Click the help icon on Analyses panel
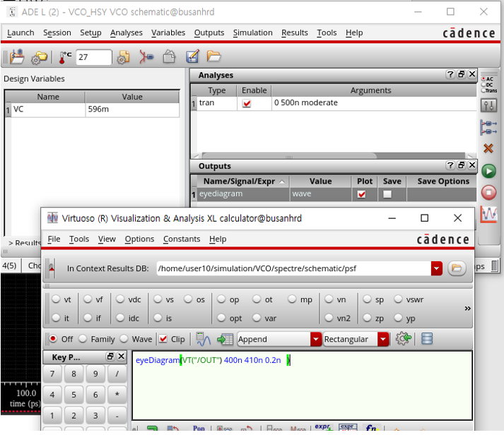 [x=450, y=74]
